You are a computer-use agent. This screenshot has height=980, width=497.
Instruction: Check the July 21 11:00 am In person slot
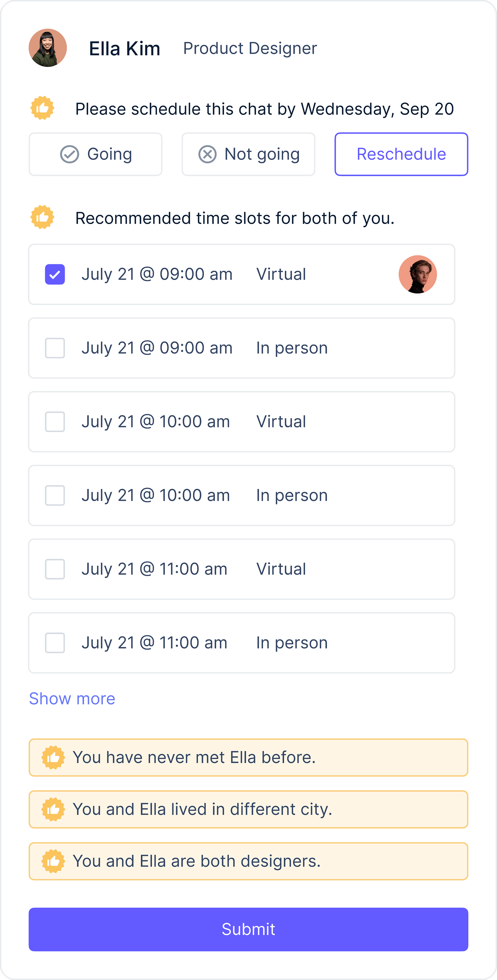55,643
